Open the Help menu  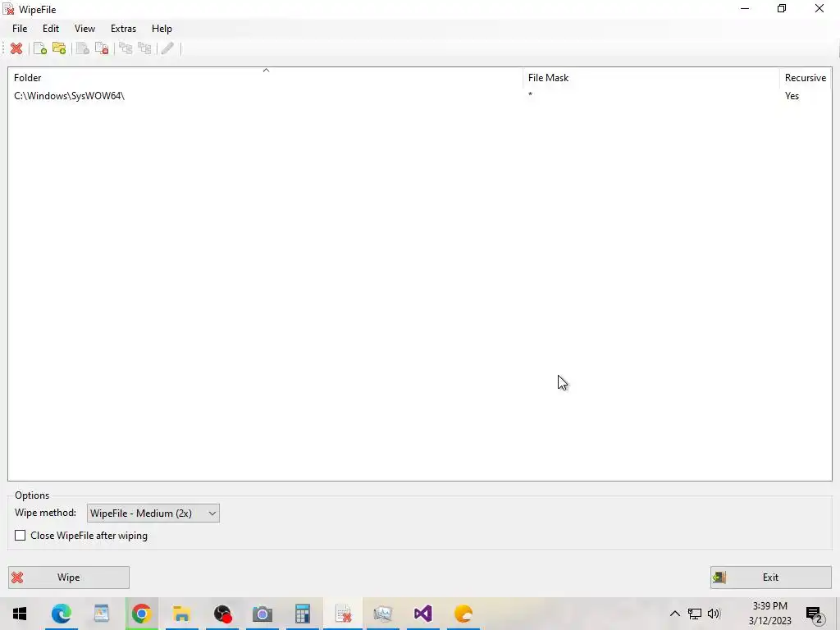pos(162,29)
